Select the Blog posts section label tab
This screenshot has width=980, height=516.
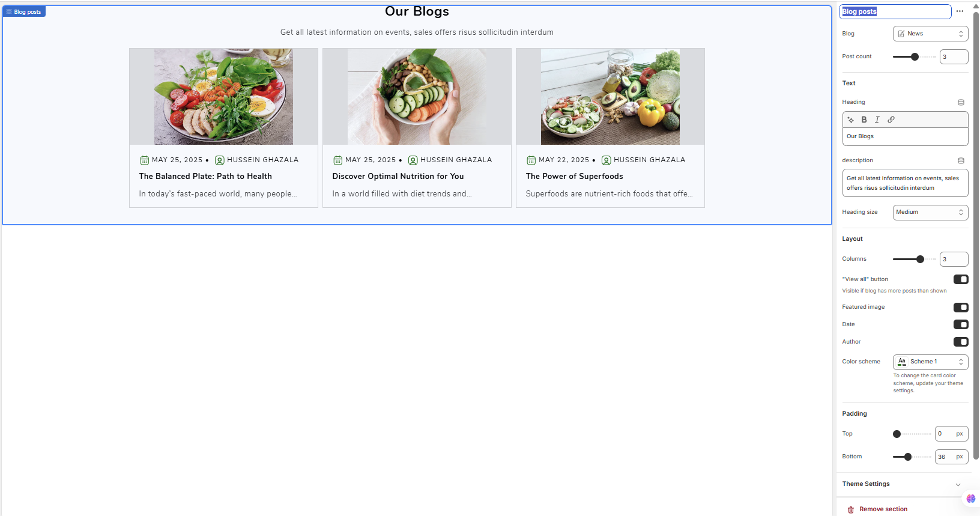24,11
